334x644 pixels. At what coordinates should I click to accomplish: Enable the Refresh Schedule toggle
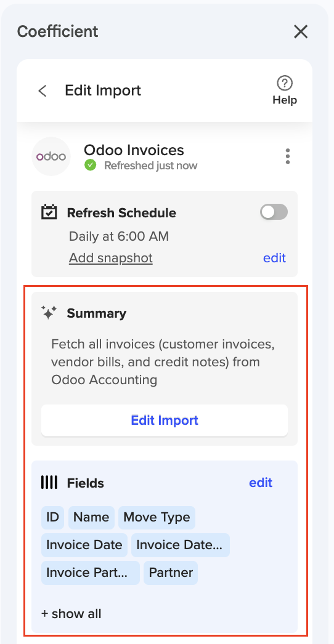click(x=274, y=212)
